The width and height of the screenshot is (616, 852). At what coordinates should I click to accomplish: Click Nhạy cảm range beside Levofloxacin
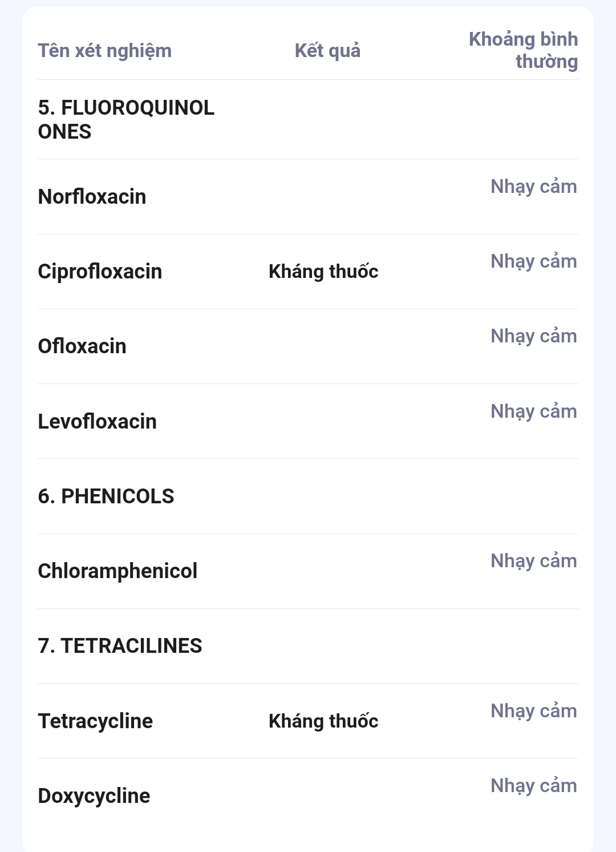pos(533,411)
